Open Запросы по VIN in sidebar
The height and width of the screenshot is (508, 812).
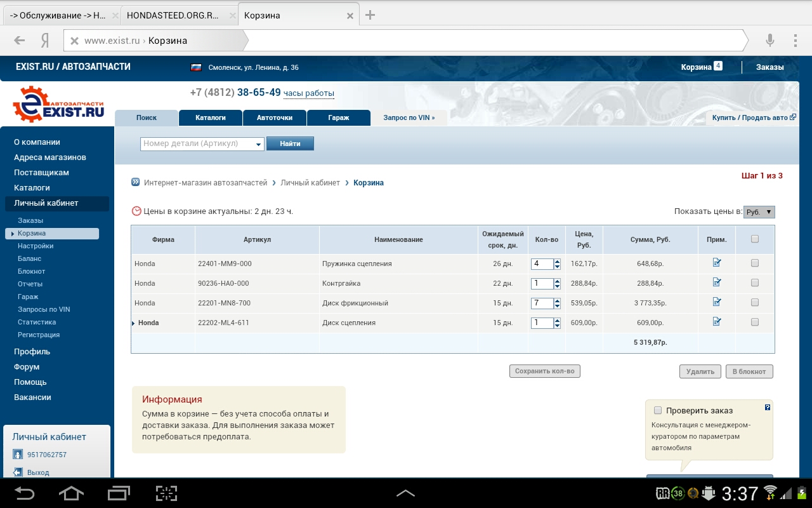[44, 309]
